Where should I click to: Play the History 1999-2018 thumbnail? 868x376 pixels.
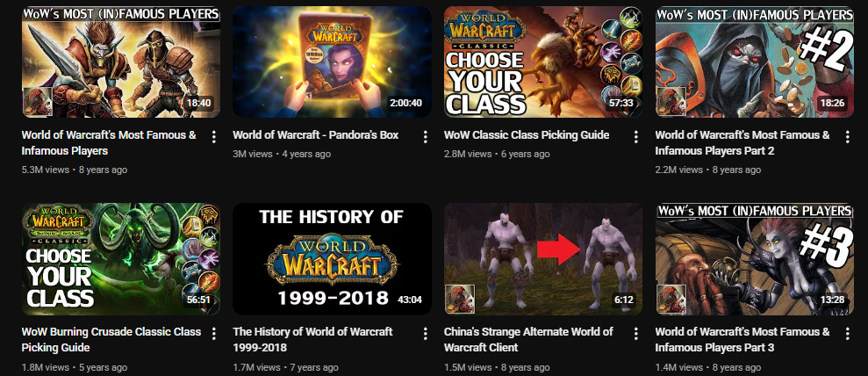coord(332,258)
